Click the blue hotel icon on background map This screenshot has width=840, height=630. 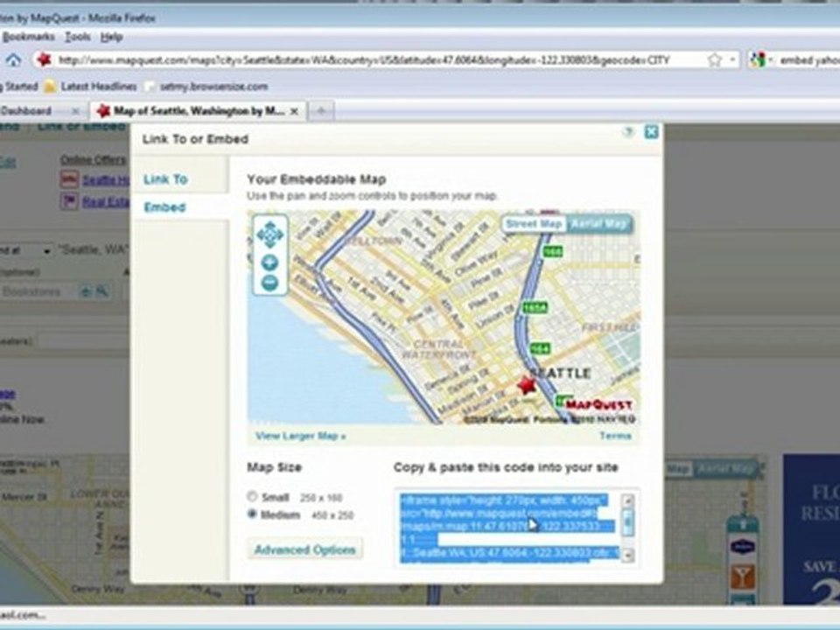click(743, 547)
